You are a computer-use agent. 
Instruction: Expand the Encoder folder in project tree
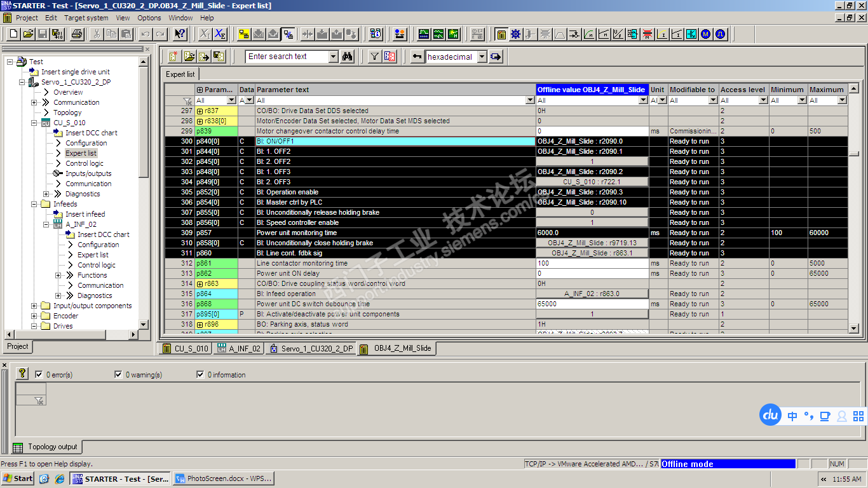pos(34,316)
